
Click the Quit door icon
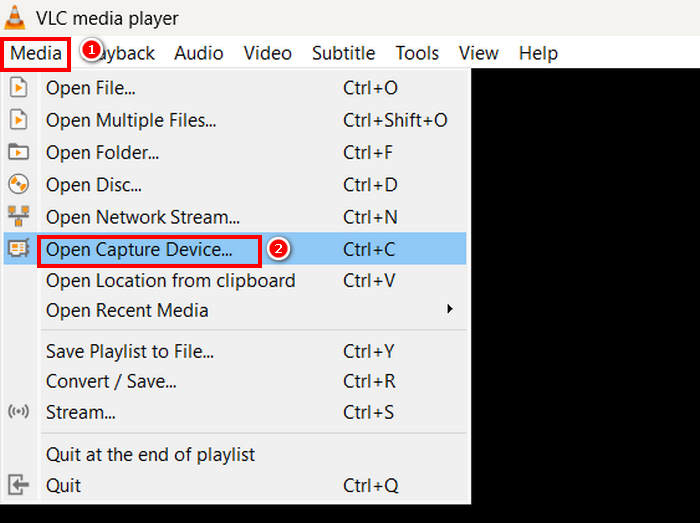click(x=18, y=485)
